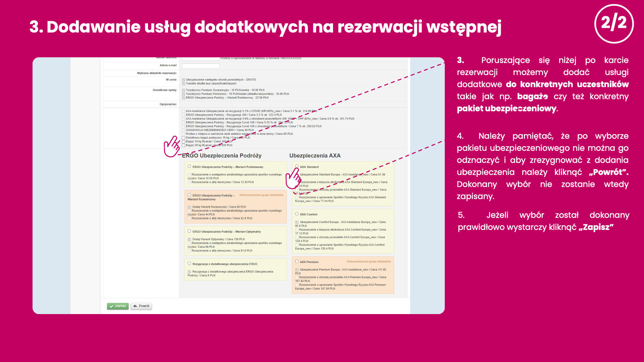Tick Dodatkowy bagaż podręczny 10 kg checkbox
Viewport: 644px width, 362px height.
[183, 138]
